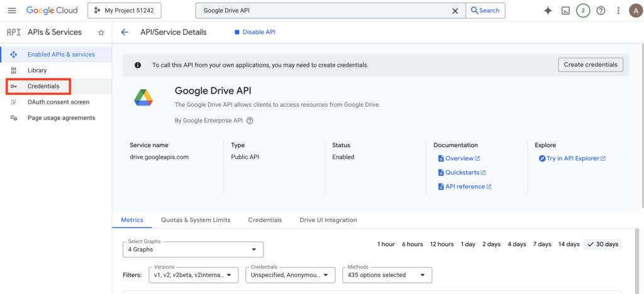
Task: Switch to Quotas & System Limits tab
Action: point(196,220)
